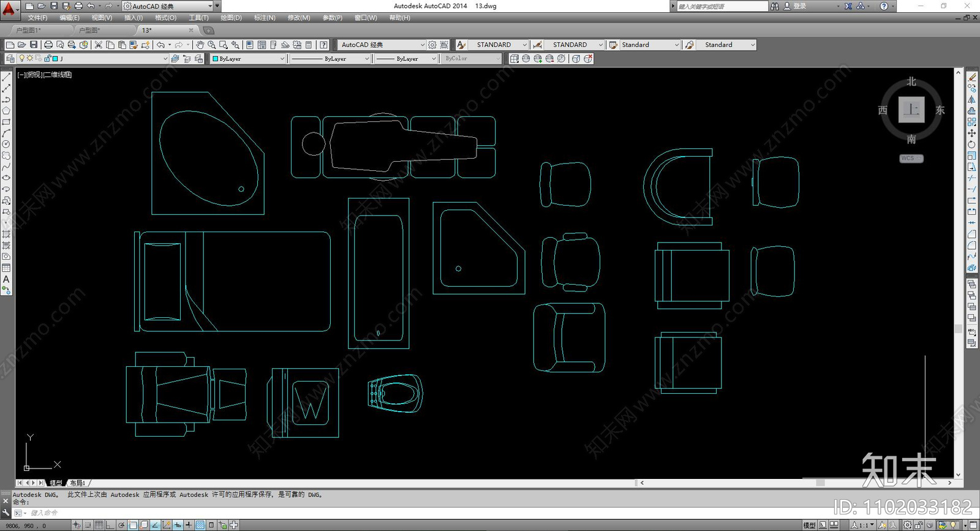
Task: Click the Save icon in standard toolbar
Action: click(x=33, y=45)
